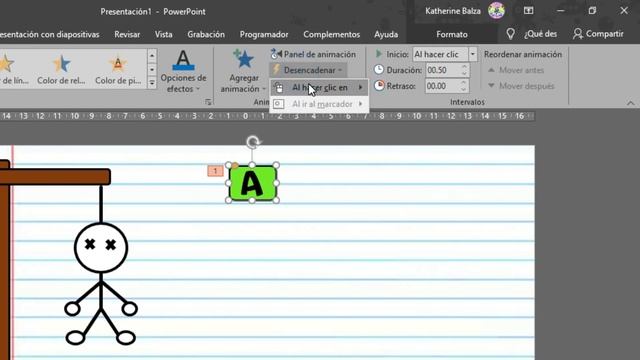Open the Complementos ribbon tab

(x=331, y=35)
